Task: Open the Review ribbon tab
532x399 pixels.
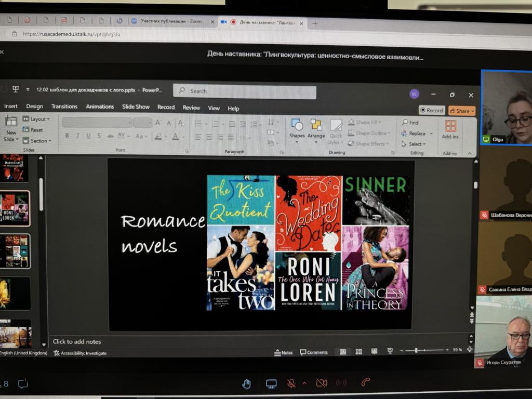Action: click(x=191, y=108)
